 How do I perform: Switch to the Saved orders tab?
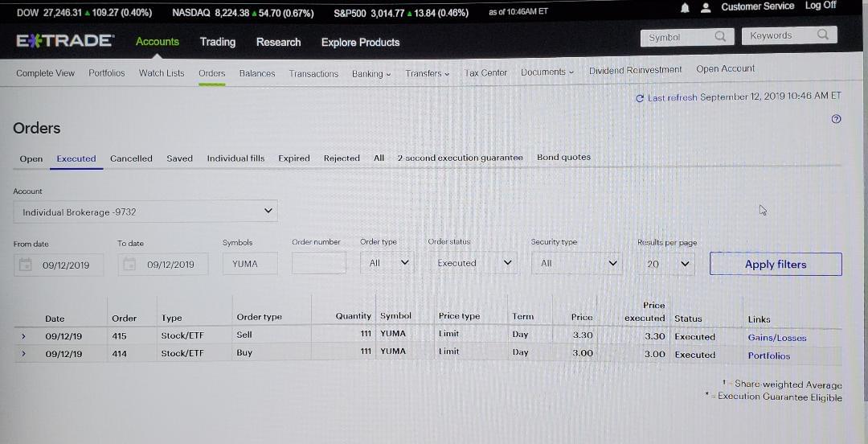click(180, 158)
